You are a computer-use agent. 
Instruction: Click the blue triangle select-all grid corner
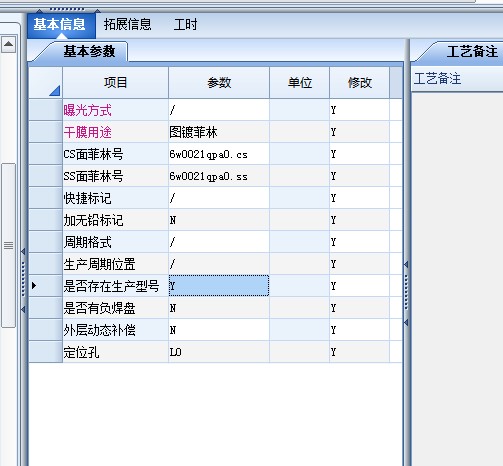pyautogui.click(x=46, y=83)
